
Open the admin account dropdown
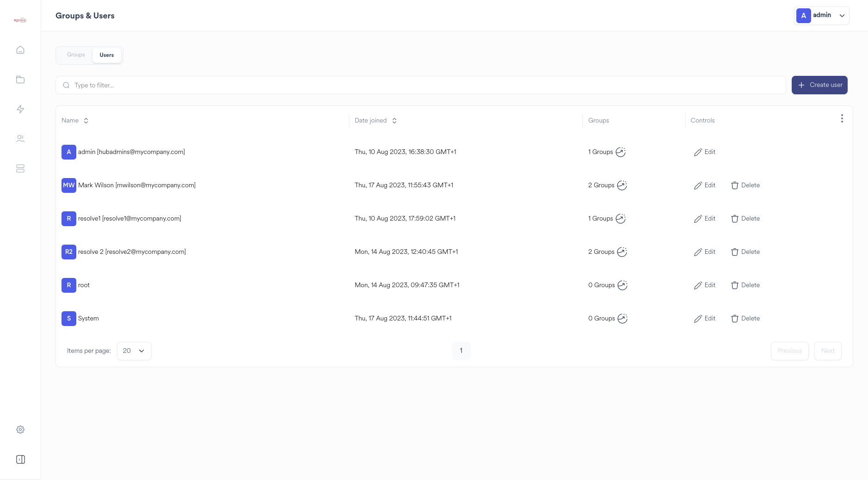click(x=822, y=15)
